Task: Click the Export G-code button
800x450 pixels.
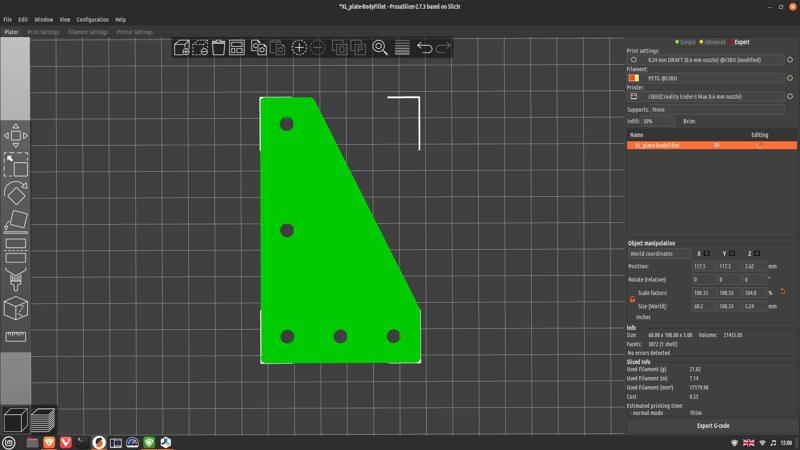Action: click(713, 426)
